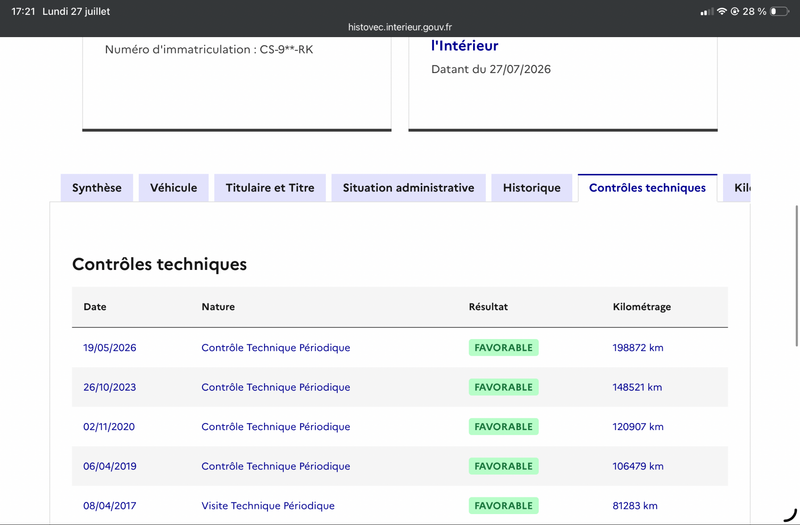Open the Titulaire et Titre tab
The width and height of the screenshot is (800, 525).
click(270, 188)
